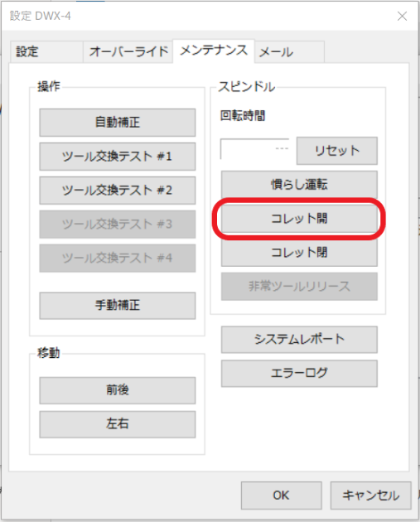420x522 pixels.
Task: Click the 回転時間 rotation time field
Action: [x=255, y=149]
